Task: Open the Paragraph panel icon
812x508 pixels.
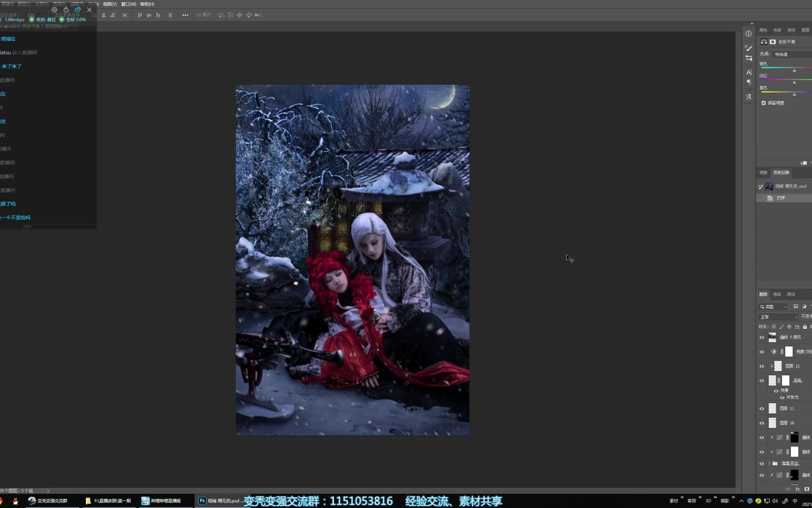Action: 749,82
